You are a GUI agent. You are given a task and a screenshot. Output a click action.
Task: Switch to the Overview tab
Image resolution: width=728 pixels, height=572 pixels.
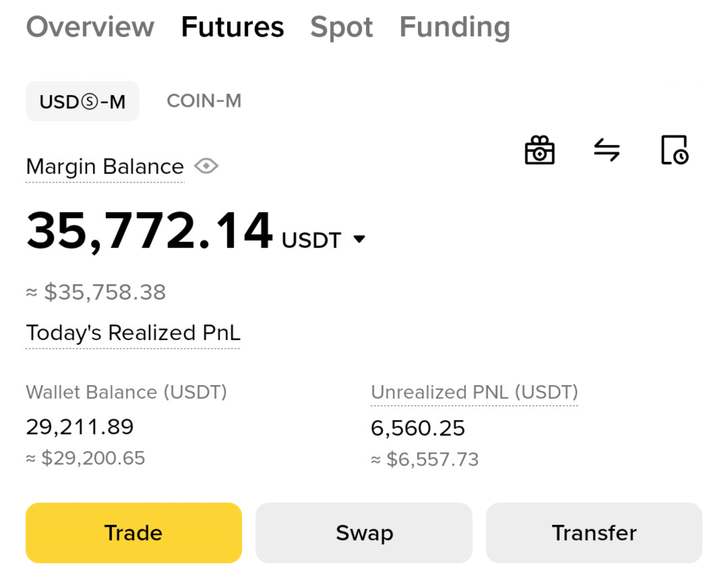coord(90,27)
